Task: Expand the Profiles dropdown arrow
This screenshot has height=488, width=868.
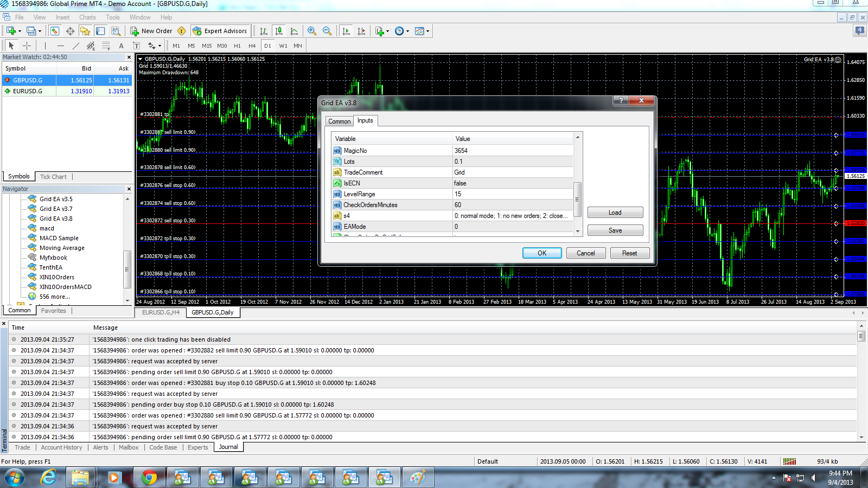Action: [x=40, y=31]
